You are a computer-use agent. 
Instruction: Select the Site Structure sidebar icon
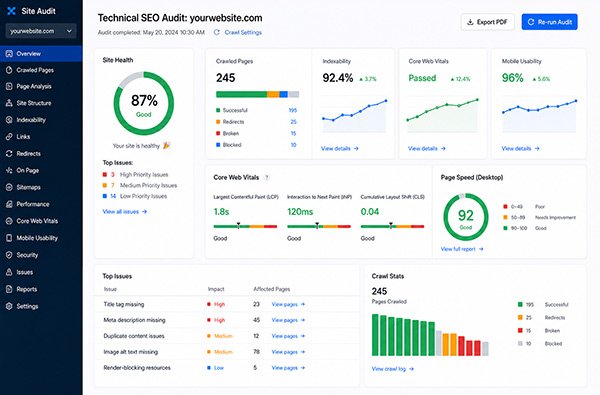(9, 103)
